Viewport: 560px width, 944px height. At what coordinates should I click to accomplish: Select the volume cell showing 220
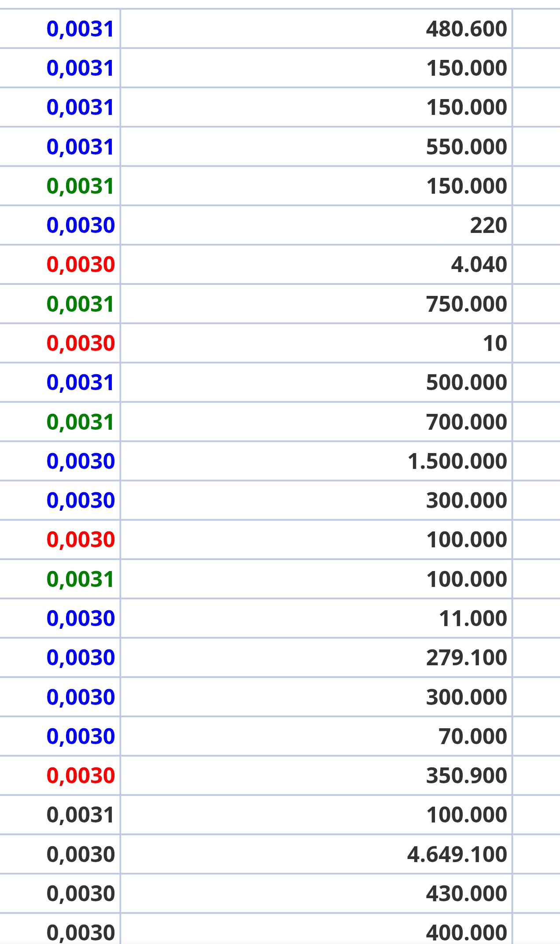click(x=316, y=225)
